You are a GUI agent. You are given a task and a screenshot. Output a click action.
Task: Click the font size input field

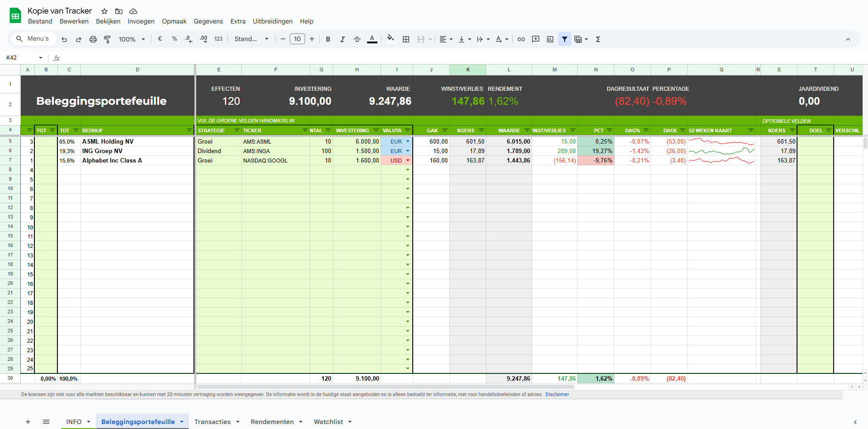pos(297,39)
